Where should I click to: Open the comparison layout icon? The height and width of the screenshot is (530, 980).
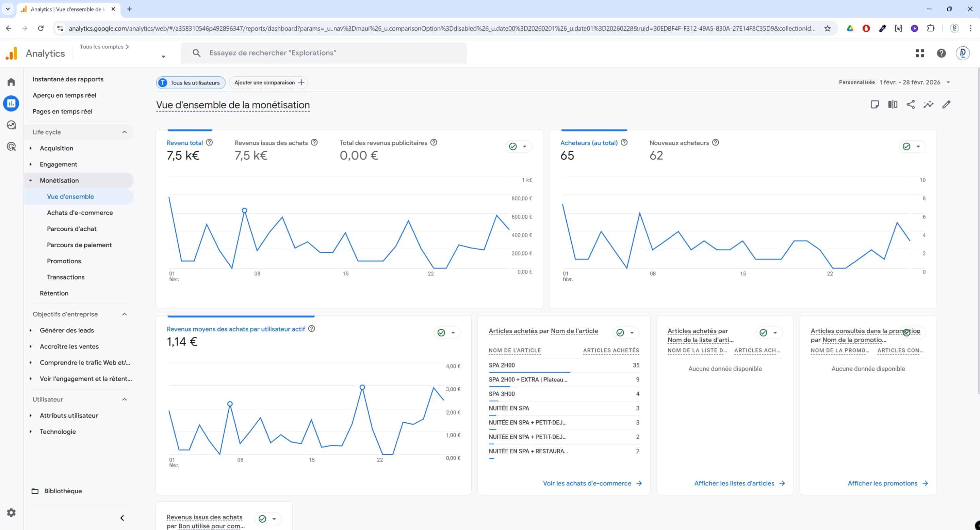tap(893, 104)
